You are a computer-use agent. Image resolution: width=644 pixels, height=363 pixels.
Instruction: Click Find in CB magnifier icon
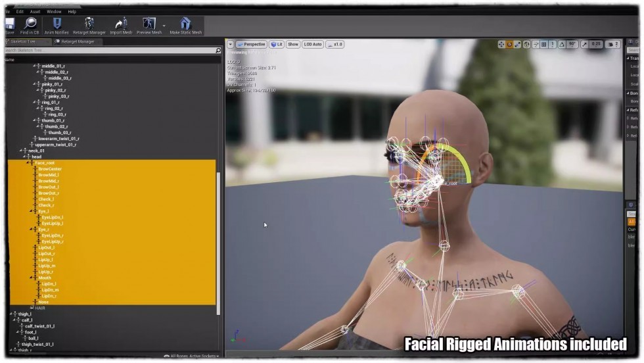30,24
